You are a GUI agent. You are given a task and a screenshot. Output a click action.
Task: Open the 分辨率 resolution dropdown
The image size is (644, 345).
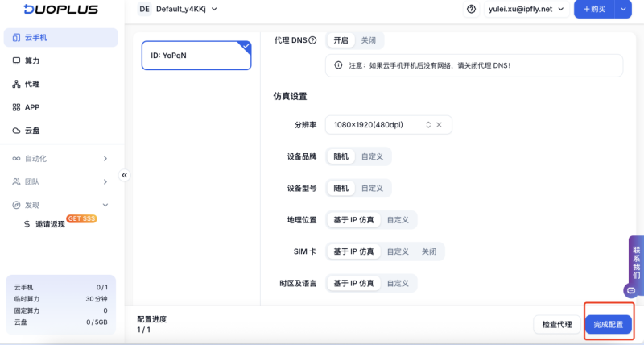coord(389,125)
